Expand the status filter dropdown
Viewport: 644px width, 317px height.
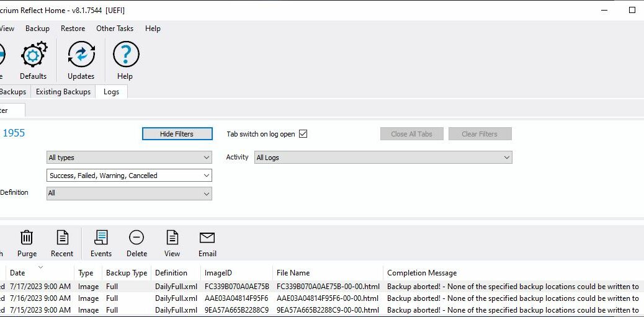pyautogui.click(x=130, y=176)
